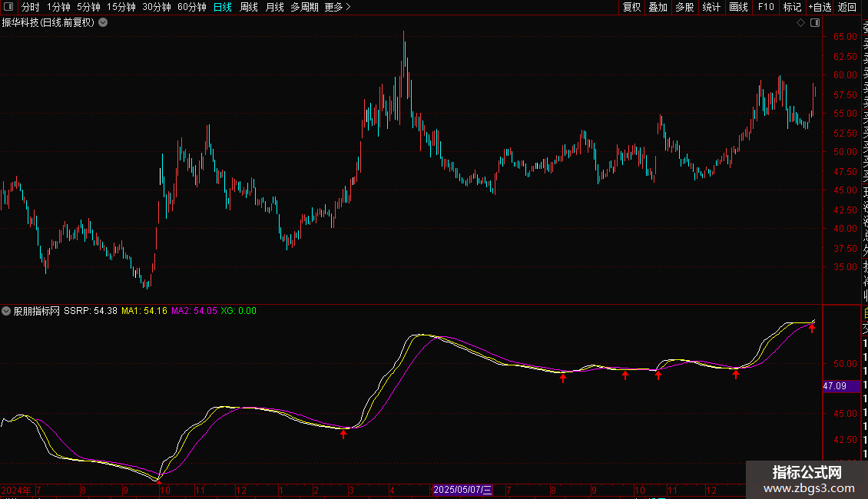Click the SSRP: 54.38 indicator value
Viewport: 868px width, 499px height.
[90, 311]
